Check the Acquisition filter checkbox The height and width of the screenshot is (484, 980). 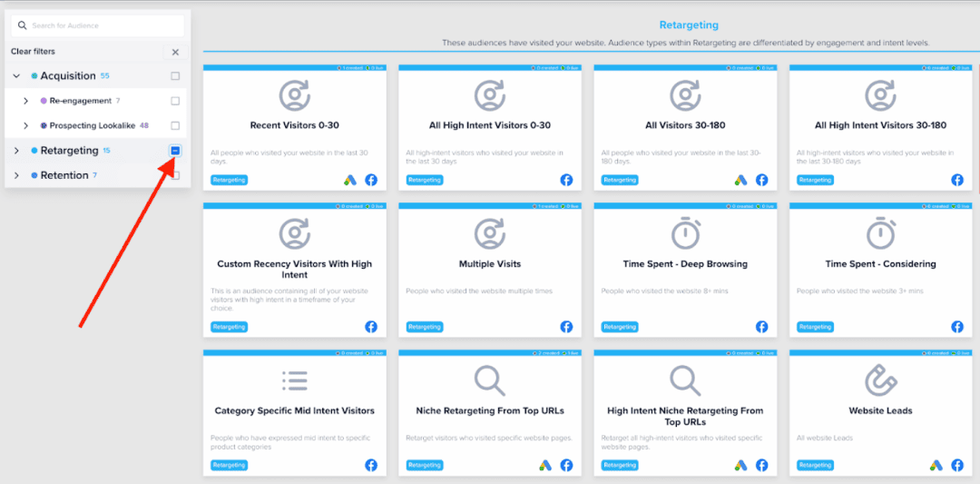click(175, 76)
